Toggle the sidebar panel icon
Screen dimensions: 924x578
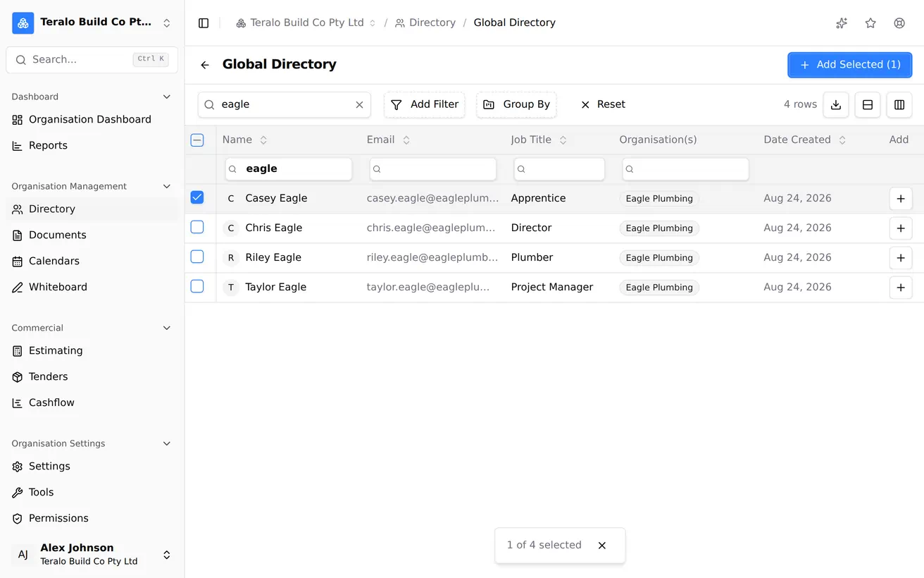[204, 23]
